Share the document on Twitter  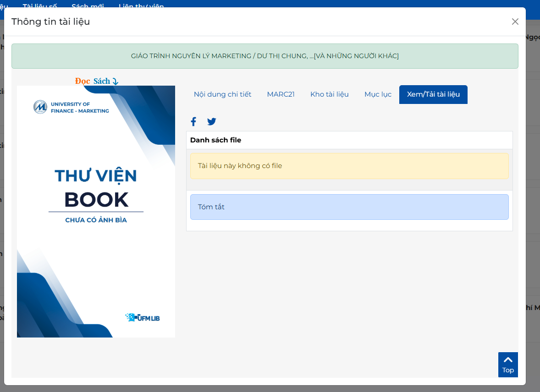pyautogui.click(x=211, y=121)
